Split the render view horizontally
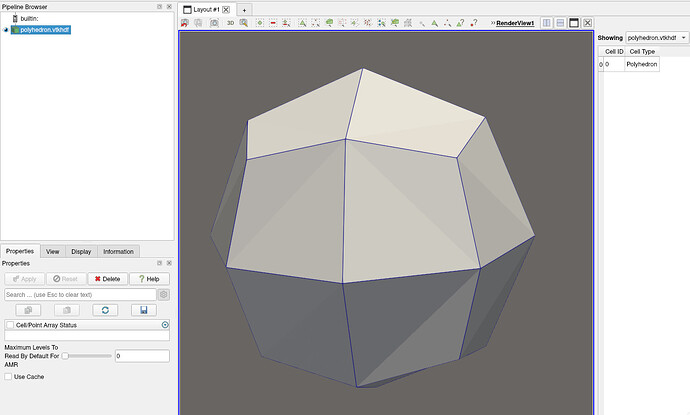This screenshot has height=415, width=690. tap(546, 22)
